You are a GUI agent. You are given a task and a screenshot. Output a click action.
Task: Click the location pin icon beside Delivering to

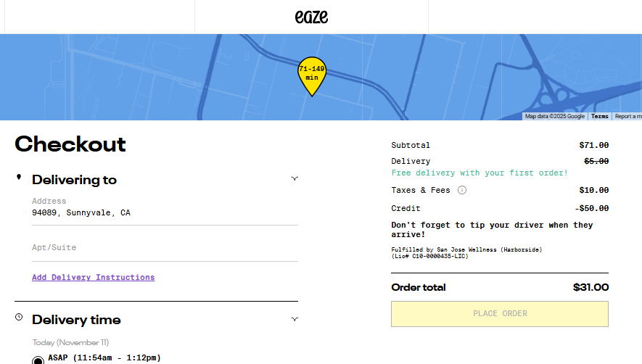click(x=19, y=178)
